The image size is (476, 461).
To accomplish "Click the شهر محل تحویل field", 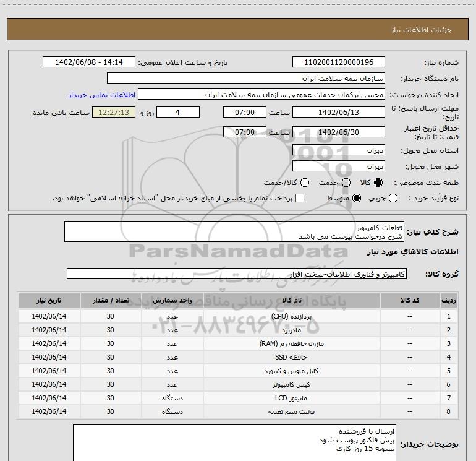I will pyautogui.click(x=339, y=166).
